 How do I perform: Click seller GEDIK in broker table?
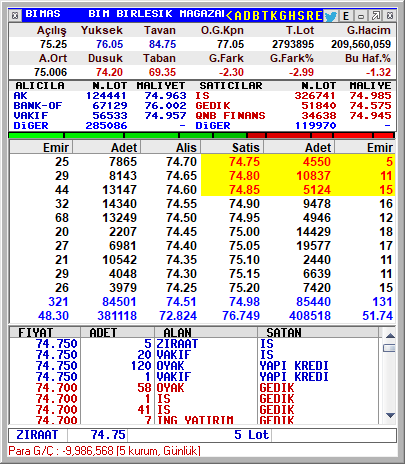213,106
